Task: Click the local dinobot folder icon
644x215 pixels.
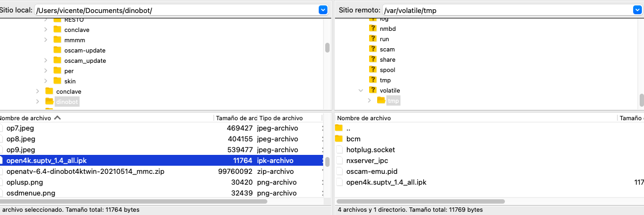Action: 49,101
